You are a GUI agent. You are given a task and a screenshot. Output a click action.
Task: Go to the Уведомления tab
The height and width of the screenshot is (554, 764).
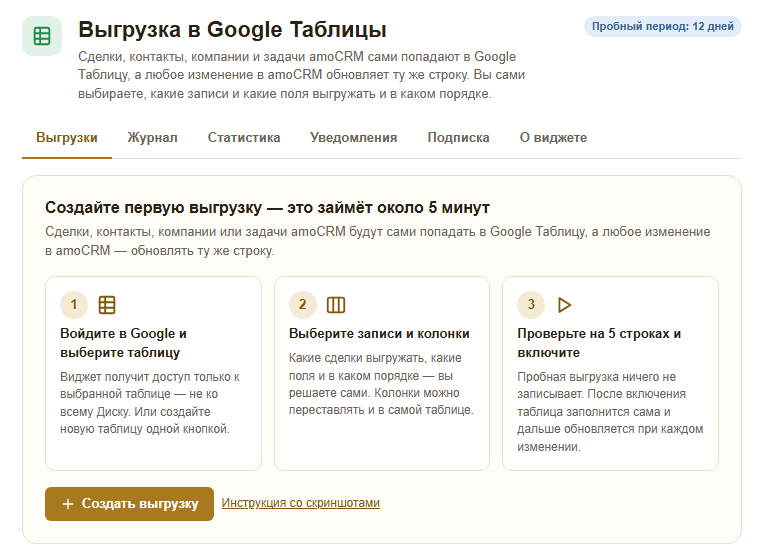[x=353, y=138]
